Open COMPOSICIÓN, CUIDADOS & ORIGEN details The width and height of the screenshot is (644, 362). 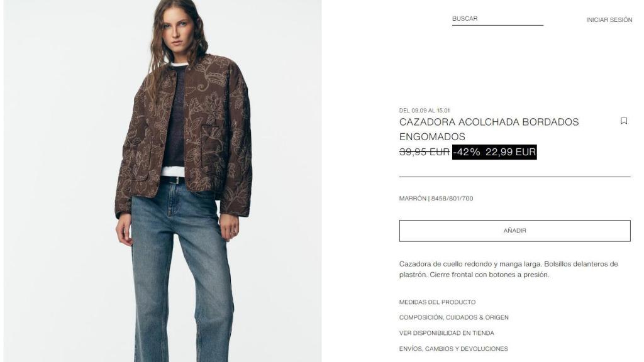[x=453, y=317]
